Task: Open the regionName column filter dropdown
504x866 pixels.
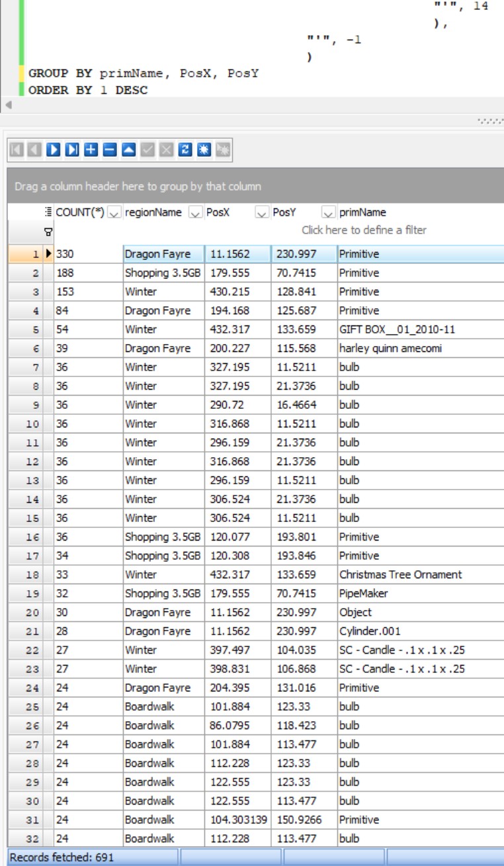Action: click(195, 212)
